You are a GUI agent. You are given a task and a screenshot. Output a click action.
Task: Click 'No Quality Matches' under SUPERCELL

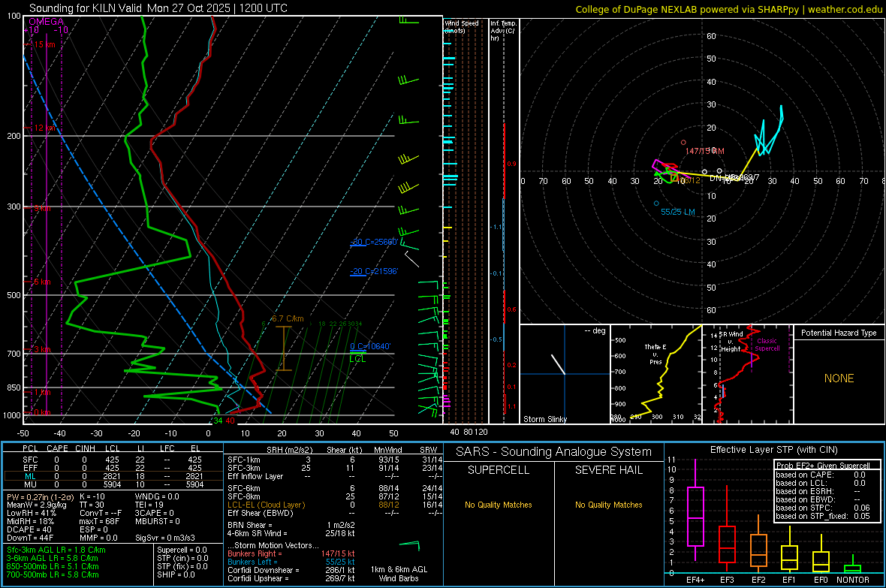tap(499, 505)
